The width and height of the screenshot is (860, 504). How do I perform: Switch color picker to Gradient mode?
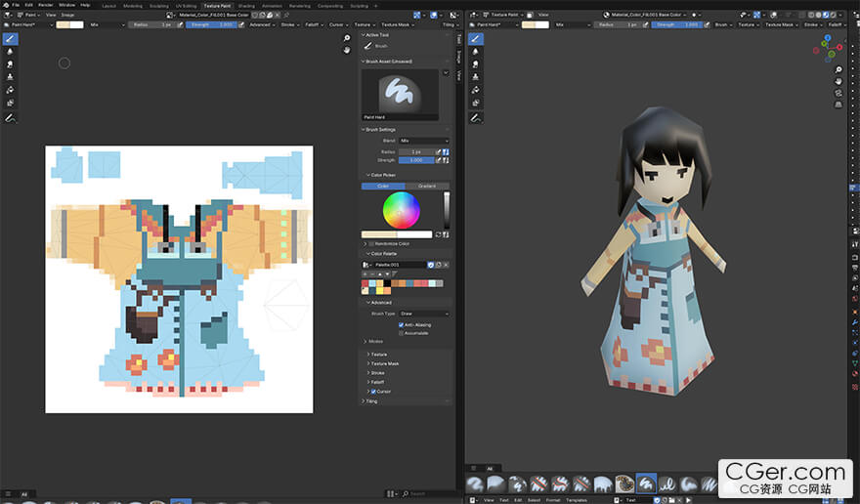[427, 186]
